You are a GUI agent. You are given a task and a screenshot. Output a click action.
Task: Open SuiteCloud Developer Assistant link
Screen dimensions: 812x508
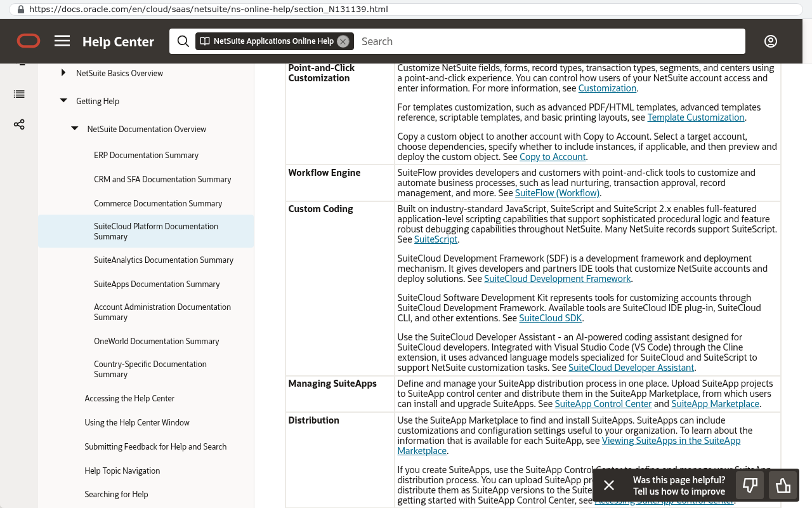click(x=631, y=368)
